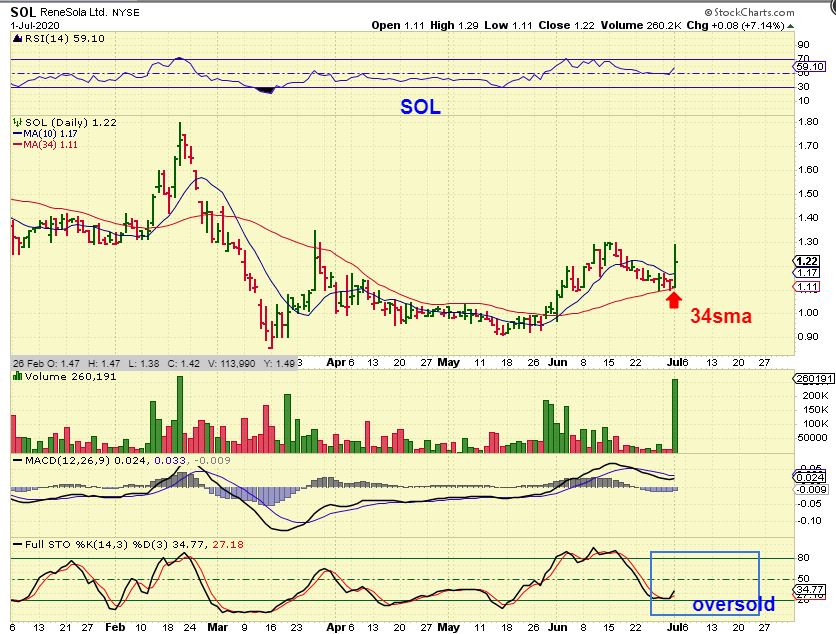Click the Volume 260,191 panel label
Image resolution: width=836 pixels, height=634 pixels.
(70, 376)
